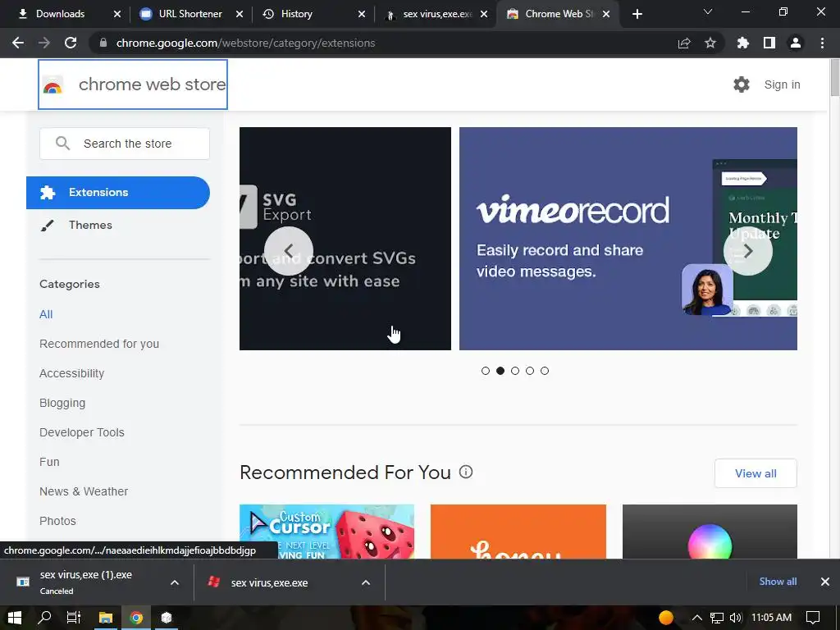Viewport: 840px width, 630px height.
Task: Choose the Fun category
Action: [49, 462]
